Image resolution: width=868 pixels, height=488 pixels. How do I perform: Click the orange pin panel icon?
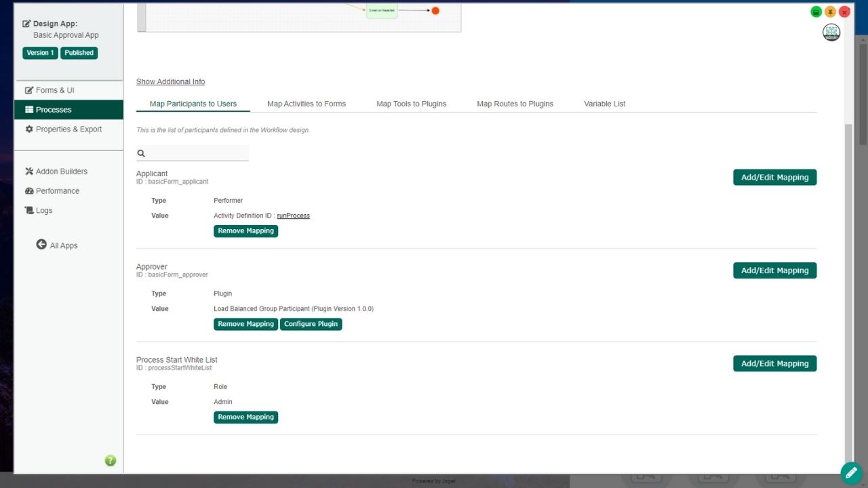tap(830, 12)
